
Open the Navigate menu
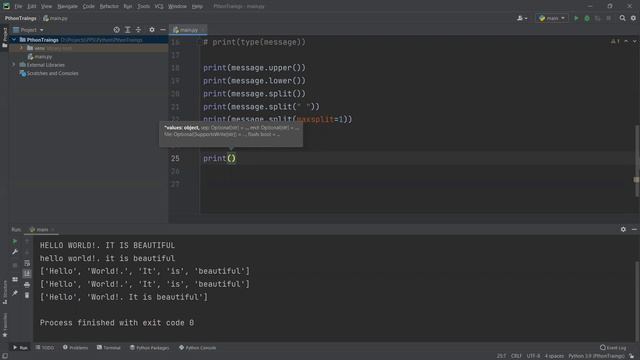tap(67, 7)
